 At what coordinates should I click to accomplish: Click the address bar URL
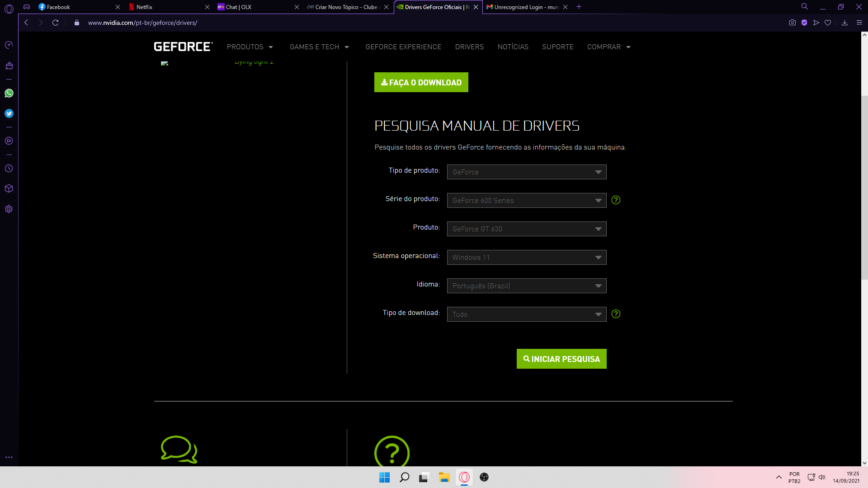[x=142, y=23]
